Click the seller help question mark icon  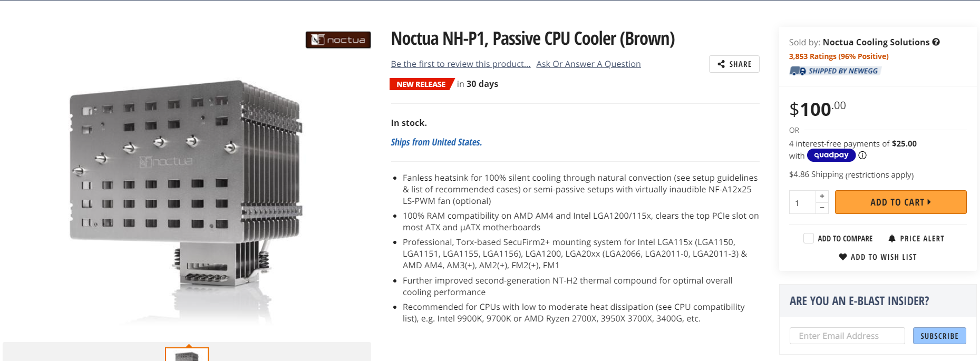[x=936, y=42]
